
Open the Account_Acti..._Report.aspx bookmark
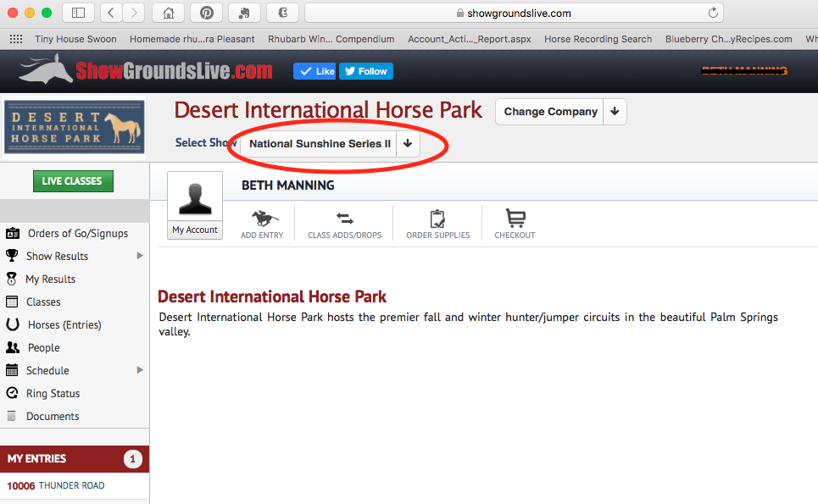470,39
